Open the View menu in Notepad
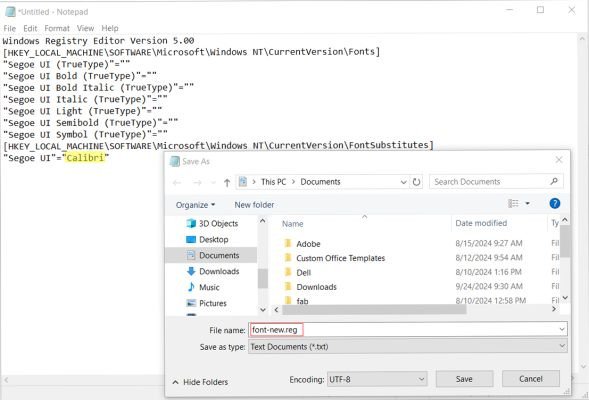589x400 pixels. (x=85, y=28)
